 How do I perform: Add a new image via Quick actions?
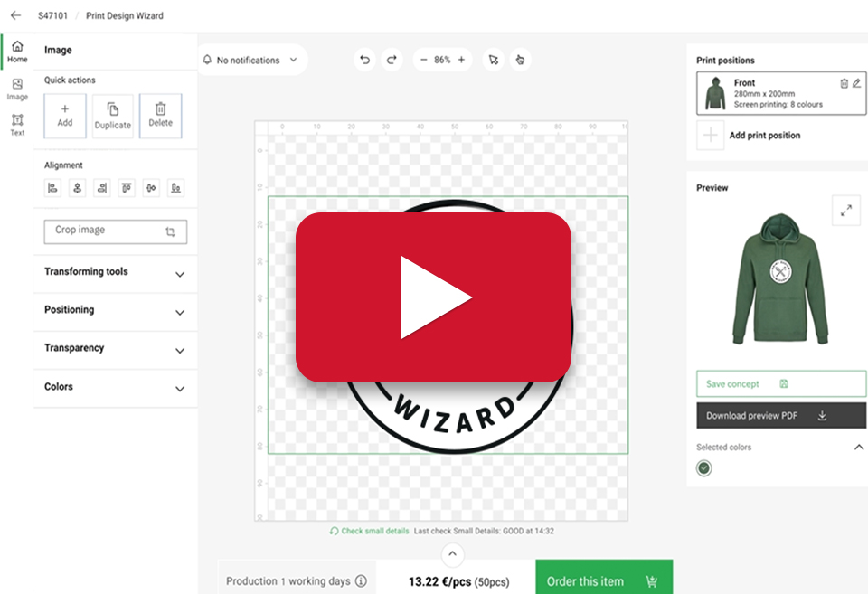(x=65, y=116)
